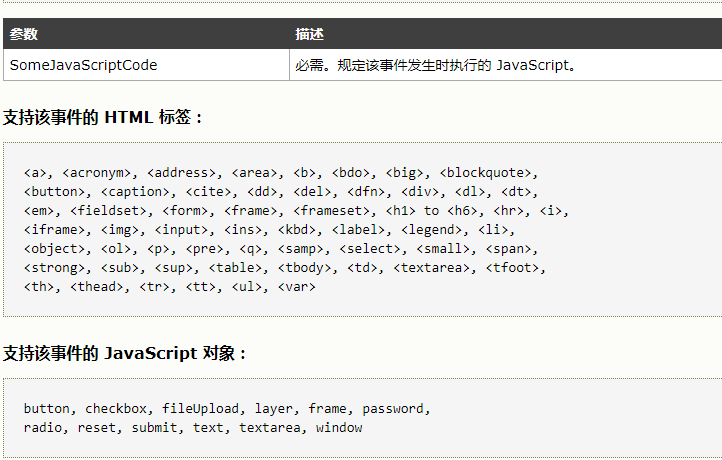Click the <acronym> tag in code block

click(x=100, y=172)
